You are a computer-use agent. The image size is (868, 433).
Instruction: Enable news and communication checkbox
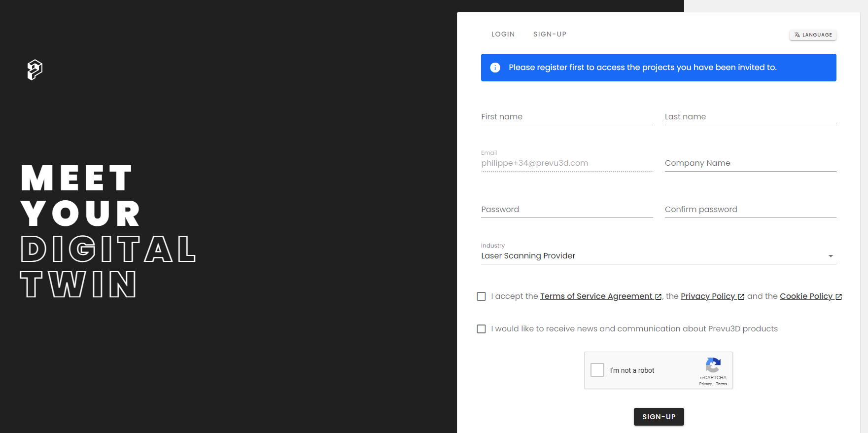click(x=482, y=329)
